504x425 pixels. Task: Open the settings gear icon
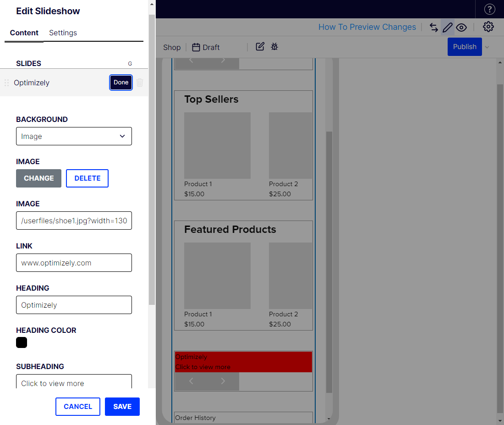pos(488,27)
